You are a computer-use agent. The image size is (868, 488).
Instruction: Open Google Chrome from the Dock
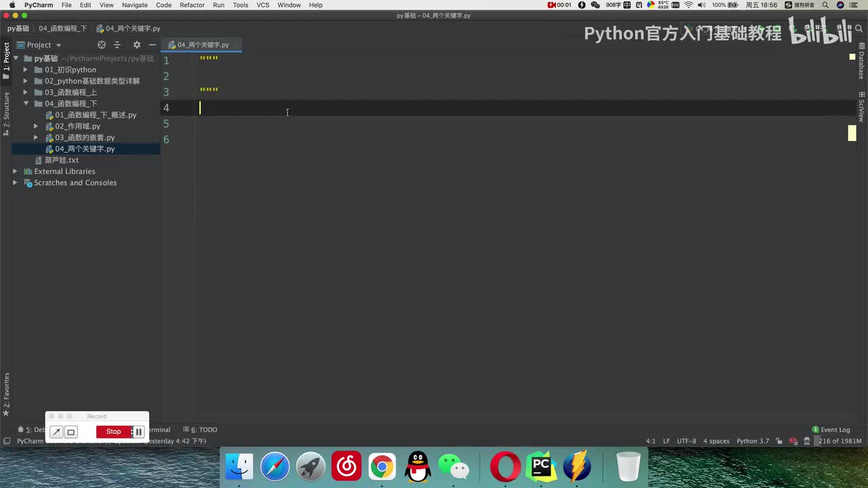[x=382, y=467]
